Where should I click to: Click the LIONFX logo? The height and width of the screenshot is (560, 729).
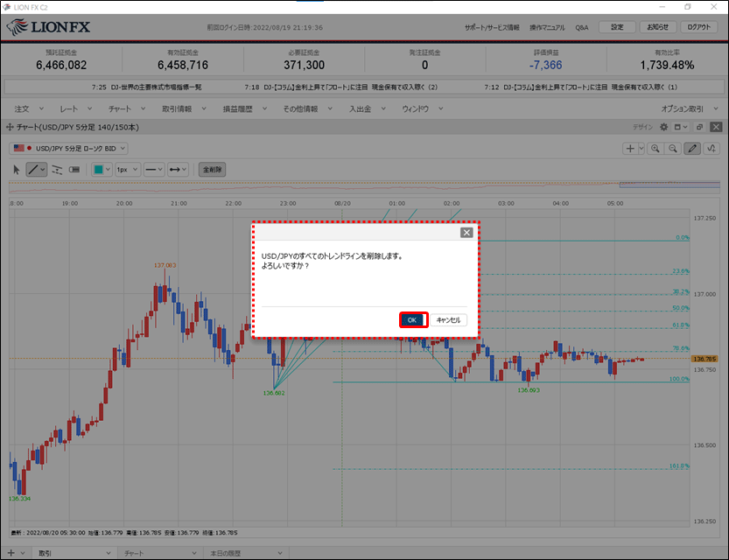coord(48,27)
